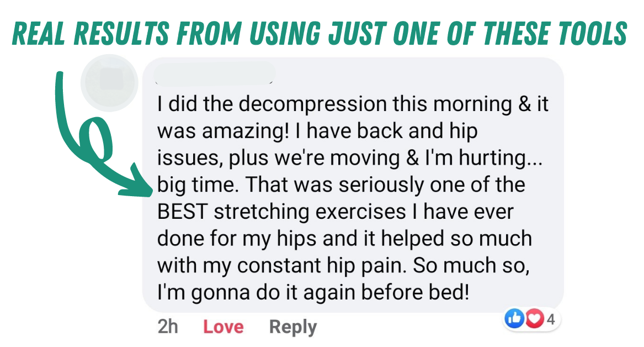Click the blue thumbs-up reaction icon
This screenshot has width=644, height=347.
(x=514, y=319)
